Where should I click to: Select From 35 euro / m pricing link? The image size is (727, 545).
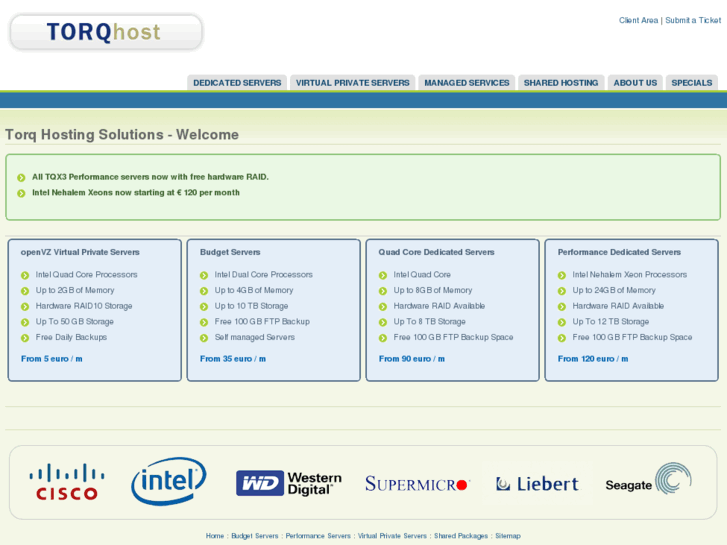(233, 359)
